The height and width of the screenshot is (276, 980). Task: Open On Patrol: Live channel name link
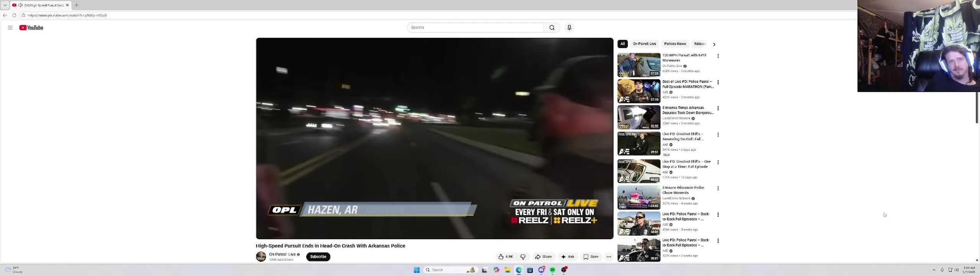click(282, 255)
